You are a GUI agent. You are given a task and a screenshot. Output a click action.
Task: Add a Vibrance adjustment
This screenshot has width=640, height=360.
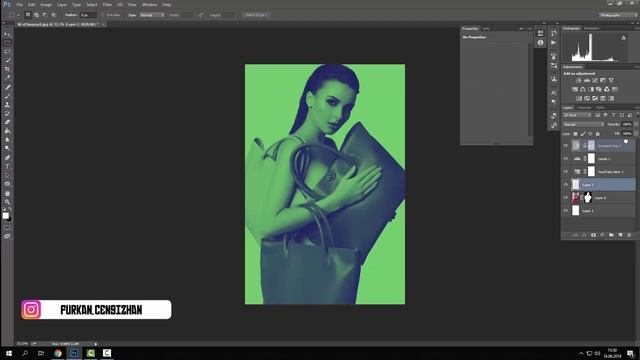(611, 80)
